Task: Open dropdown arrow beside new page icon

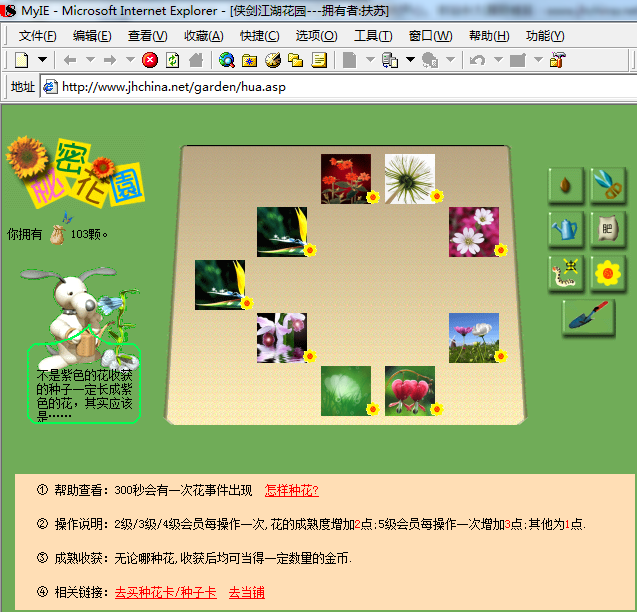Action: (x=42, y=60)
